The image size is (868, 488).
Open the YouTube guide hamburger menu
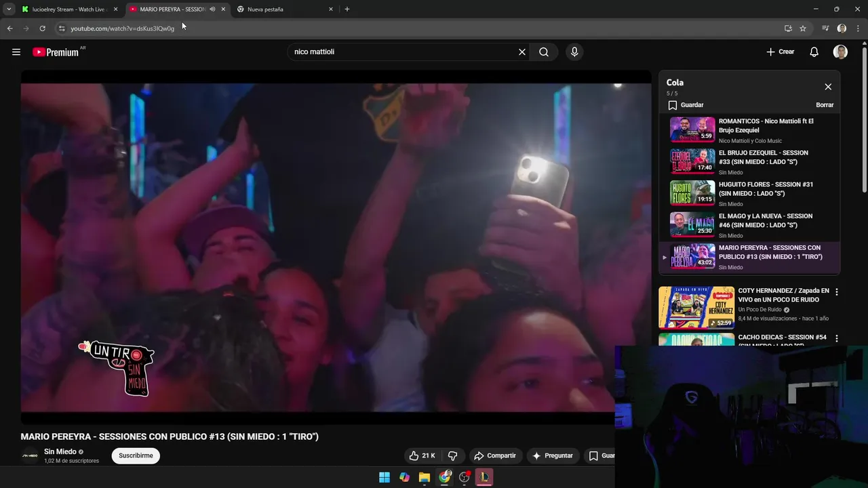16,52
